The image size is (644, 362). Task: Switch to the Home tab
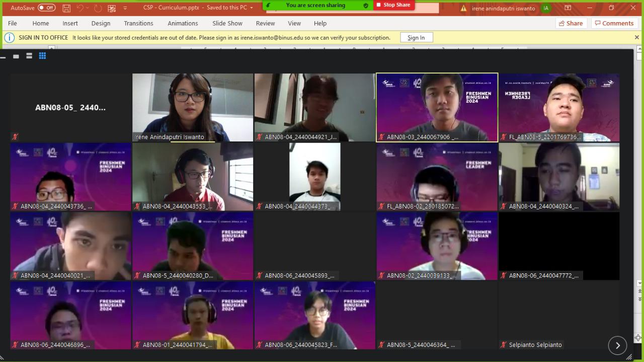click(x=41, y=23)
